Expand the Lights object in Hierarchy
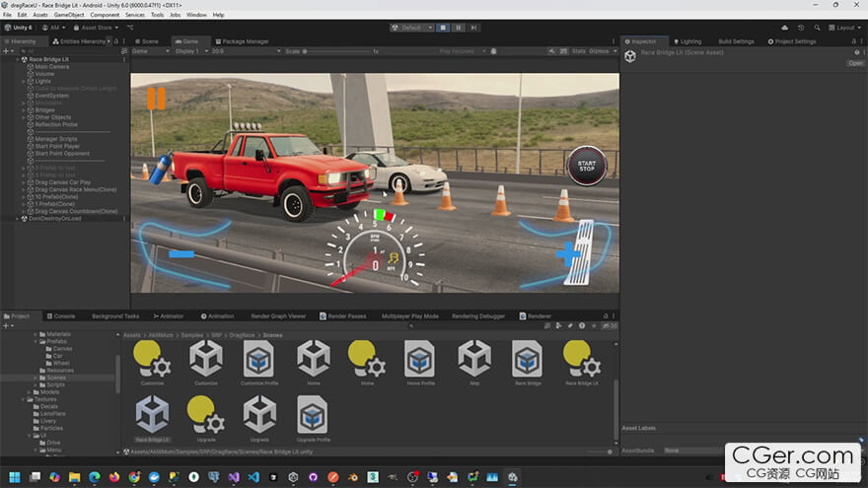Viewport: 868px width, 488px height. (24, 81)
